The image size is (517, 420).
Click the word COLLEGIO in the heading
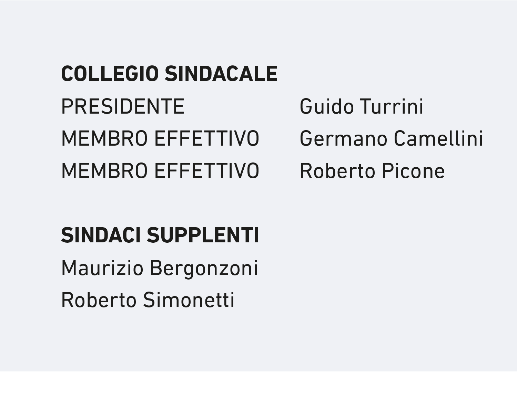(110, 74)
